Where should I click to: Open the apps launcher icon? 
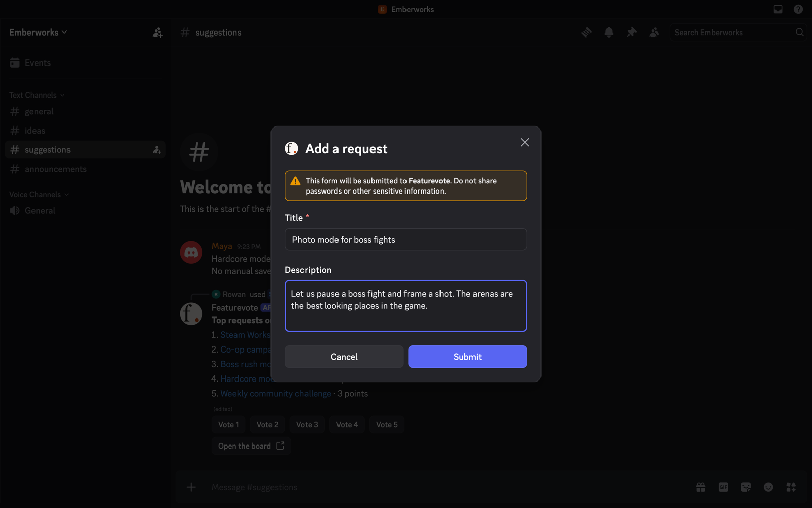791,487
